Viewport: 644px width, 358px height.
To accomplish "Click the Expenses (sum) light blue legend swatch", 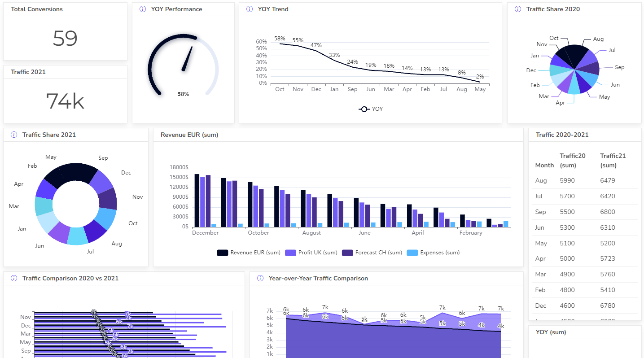I will 412,253.
